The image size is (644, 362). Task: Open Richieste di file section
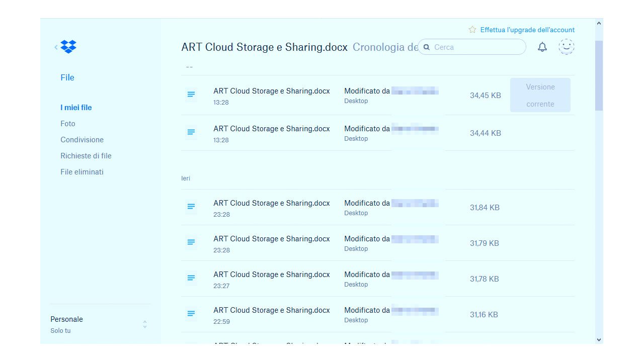point(86,156)
